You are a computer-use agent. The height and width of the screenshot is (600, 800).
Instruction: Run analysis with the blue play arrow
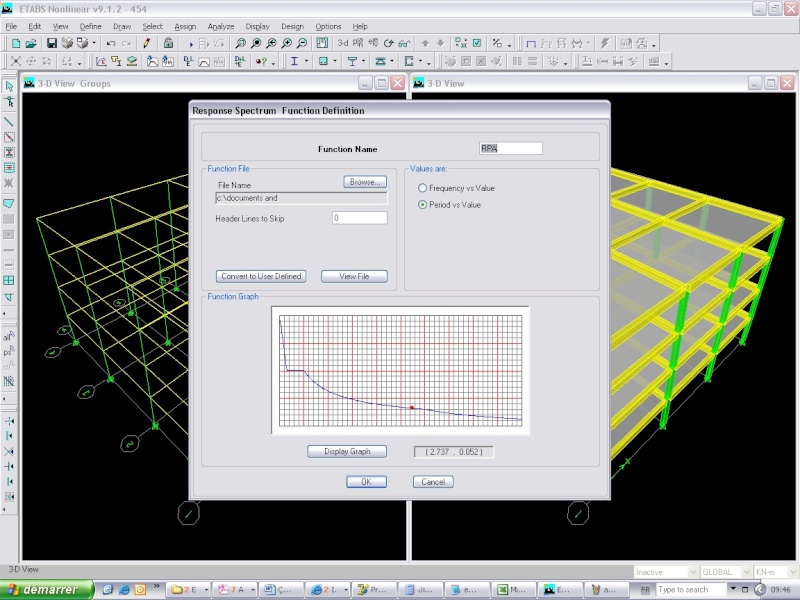pyautogui.click(x=190, y=44)
